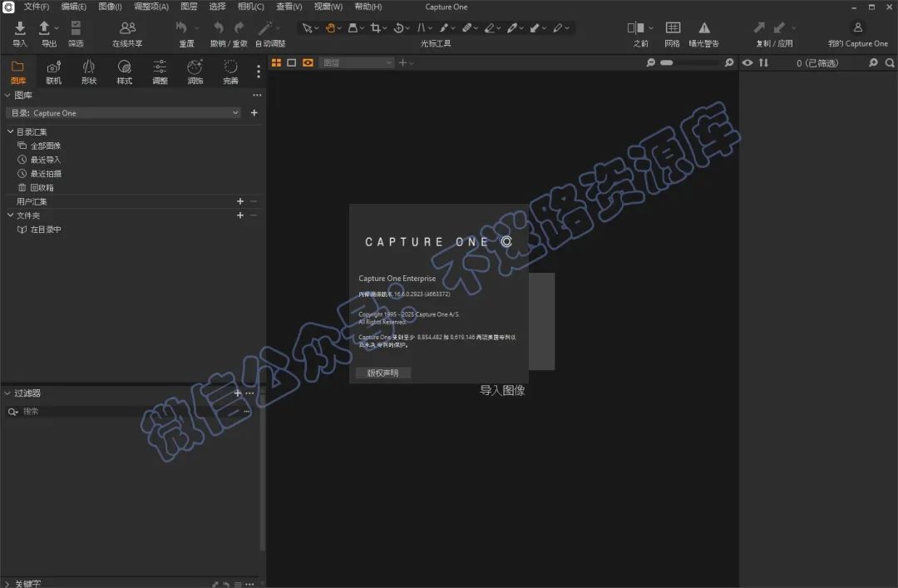Click the Undo arrow icon
This screenshot has height=588, width=898.
(218, 27)
